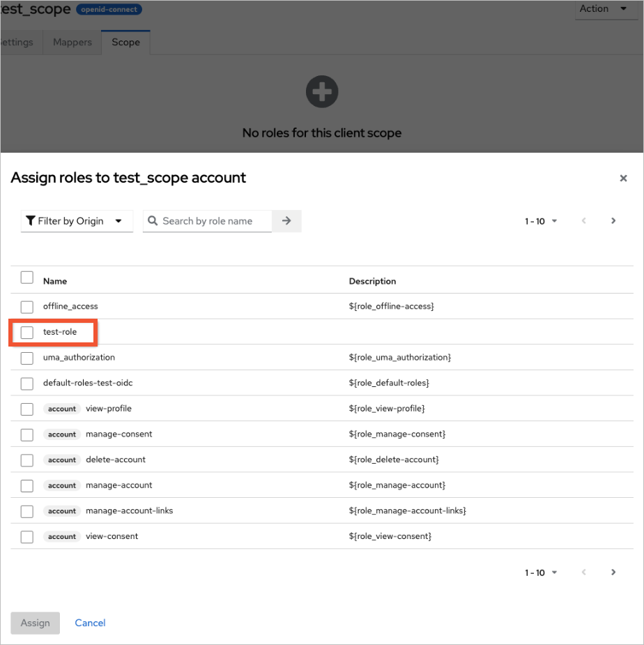Expand the top 1 - 10 per-page dropdown
The height and width of the screenshot is (645, 644).
(541, 221)
